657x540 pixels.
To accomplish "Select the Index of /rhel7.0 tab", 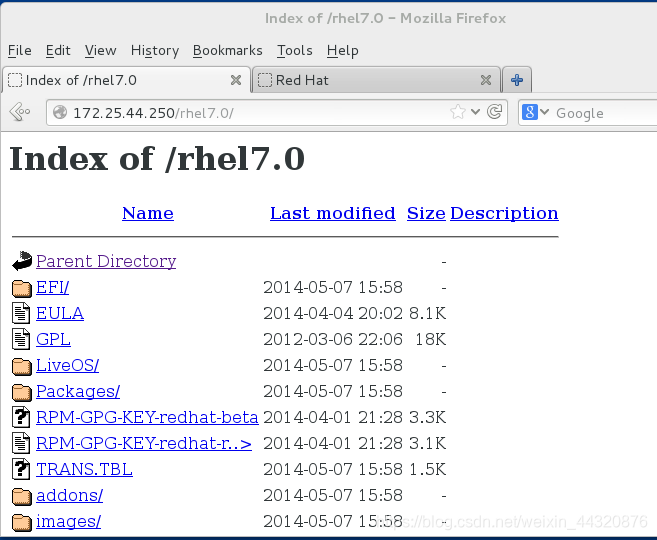I will pyautogui.click(x=126, y=80).
